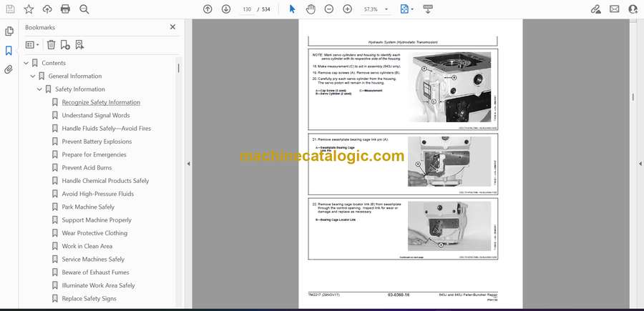644x311 pixels.
Task: Print the document
Action: (65, 9)
